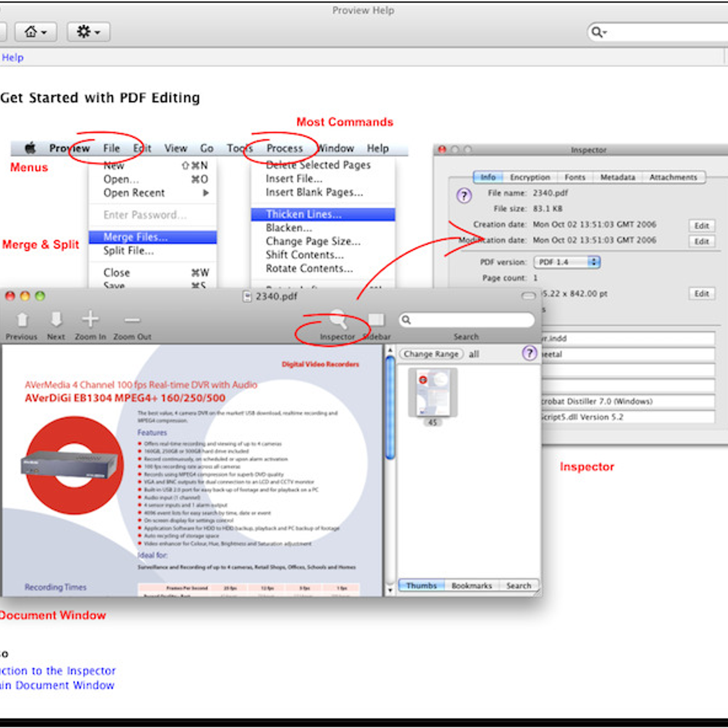This screenshot has height=728, width=728.
Task: Switch to the Encryption tab
Action: [x=530, y=177]
